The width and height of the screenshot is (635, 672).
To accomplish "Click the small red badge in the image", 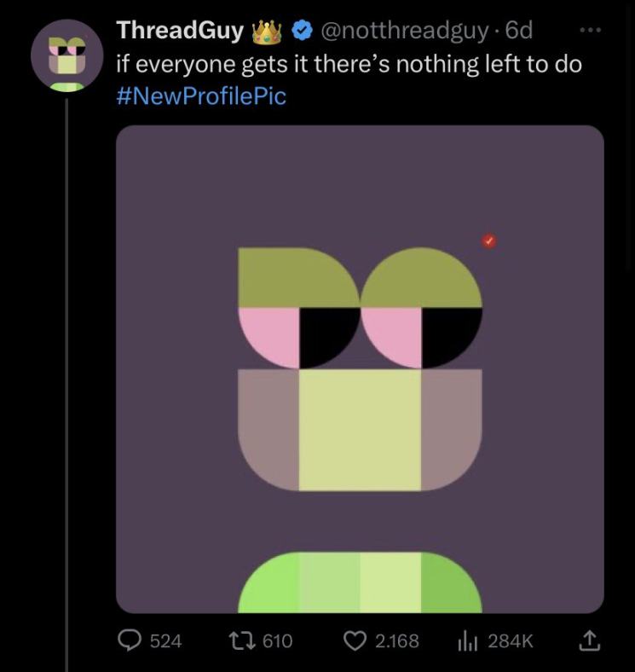I will click(488, 241).
